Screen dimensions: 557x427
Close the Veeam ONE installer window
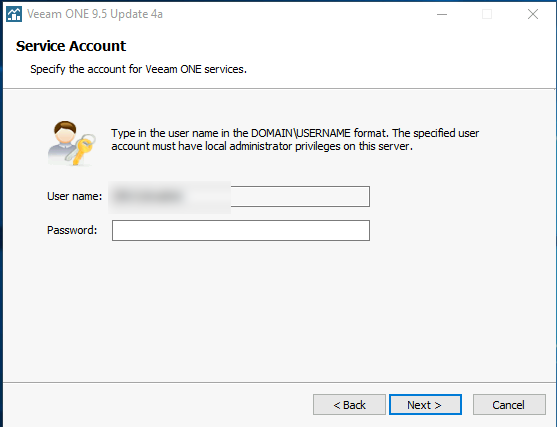(532, 14)
